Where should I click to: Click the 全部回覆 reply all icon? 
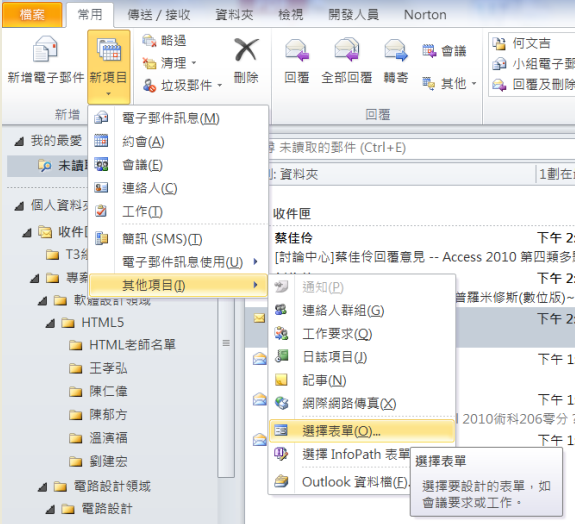click(346, 50)
